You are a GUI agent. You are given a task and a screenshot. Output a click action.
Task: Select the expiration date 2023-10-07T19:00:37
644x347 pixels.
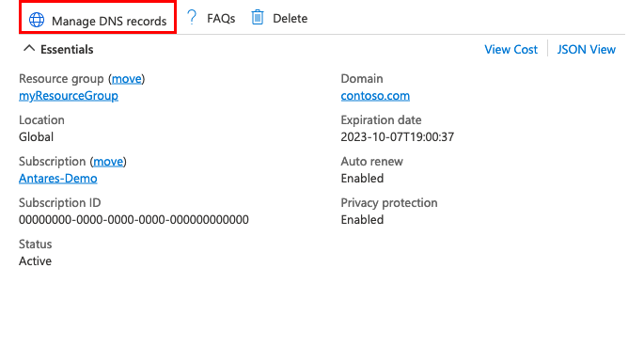point(397,136)
